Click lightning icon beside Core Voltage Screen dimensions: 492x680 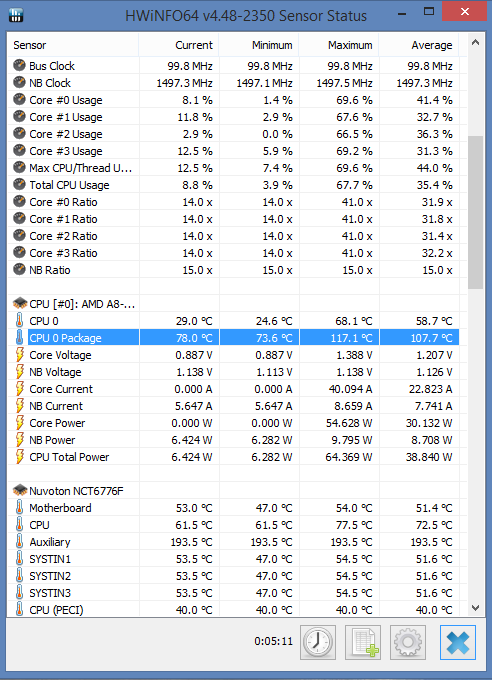[20, 354]
